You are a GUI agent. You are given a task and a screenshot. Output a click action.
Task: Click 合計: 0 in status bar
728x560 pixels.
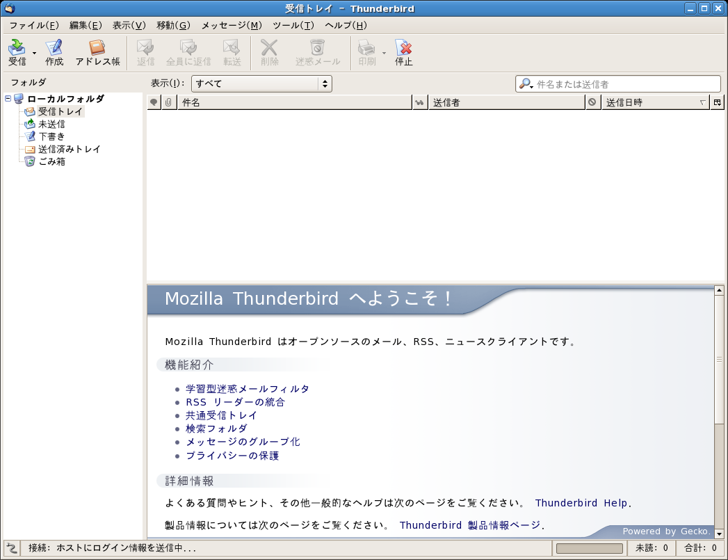(700, 548)
